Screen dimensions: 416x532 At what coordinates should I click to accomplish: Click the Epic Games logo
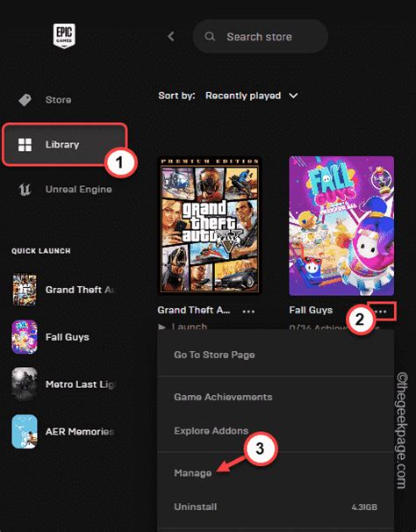(x=64, y=36)
